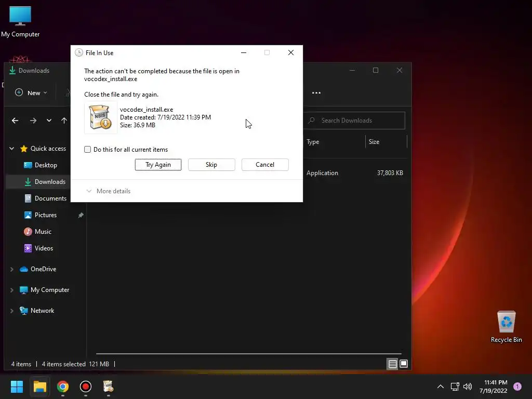
Task: Click the search magnifier icon
Action: coord(312,121)
